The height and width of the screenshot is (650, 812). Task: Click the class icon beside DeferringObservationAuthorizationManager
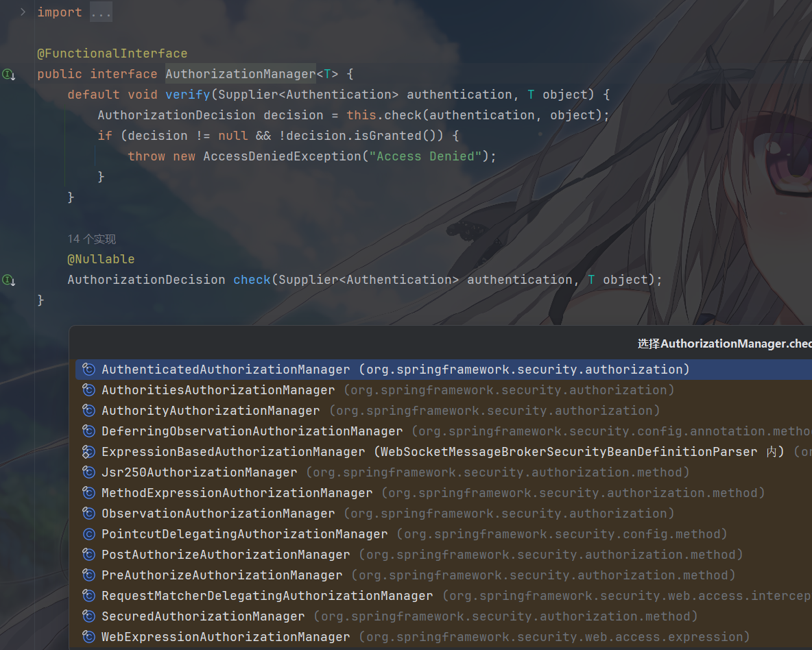click(x=88, y=431)
